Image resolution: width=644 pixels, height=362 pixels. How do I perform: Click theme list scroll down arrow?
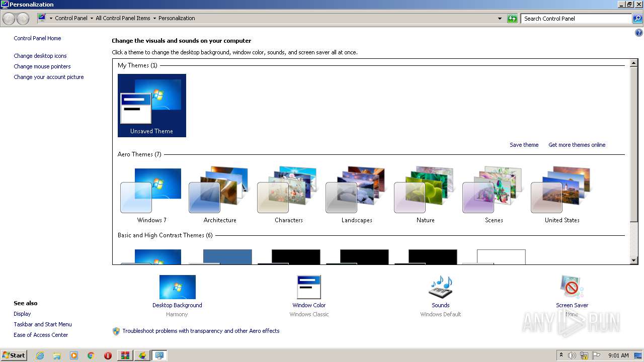pyautogui.click(x=634, y=260)
